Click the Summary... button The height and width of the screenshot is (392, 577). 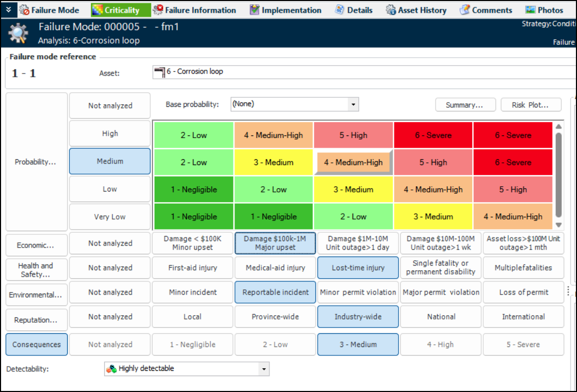coord(465,105)
